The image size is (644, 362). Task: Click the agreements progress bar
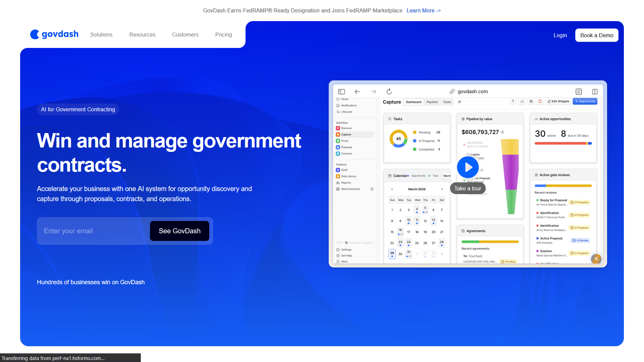(x=490, y=242)
